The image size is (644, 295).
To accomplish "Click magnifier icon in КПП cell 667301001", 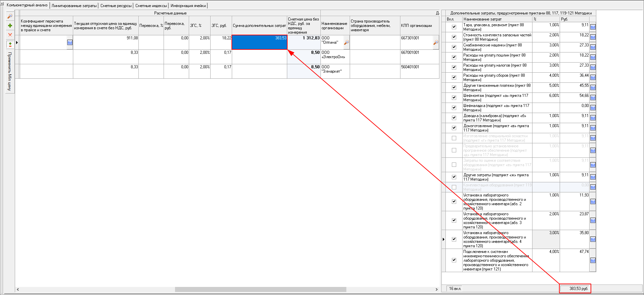I will pos(436,42).
